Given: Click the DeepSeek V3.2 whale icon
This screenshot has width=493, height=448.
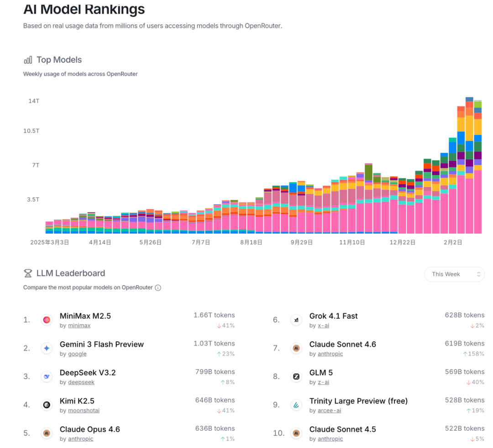Looking at the screenshot, I should coord(47,377).
